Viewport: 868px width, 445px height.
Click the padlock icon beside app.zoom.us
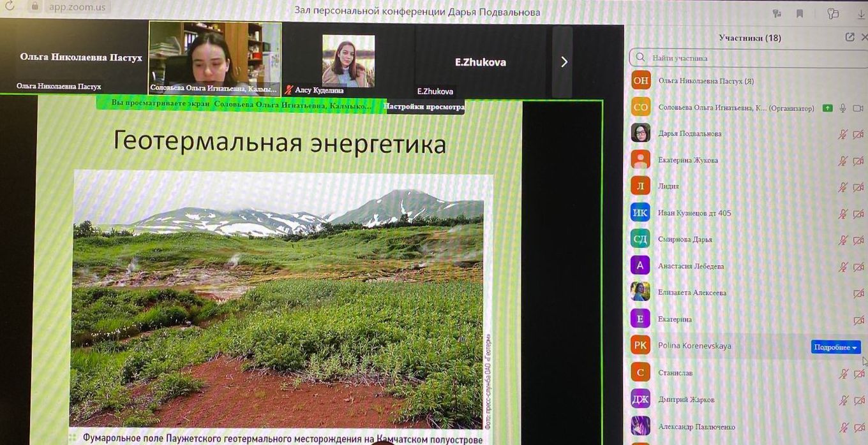35,7
